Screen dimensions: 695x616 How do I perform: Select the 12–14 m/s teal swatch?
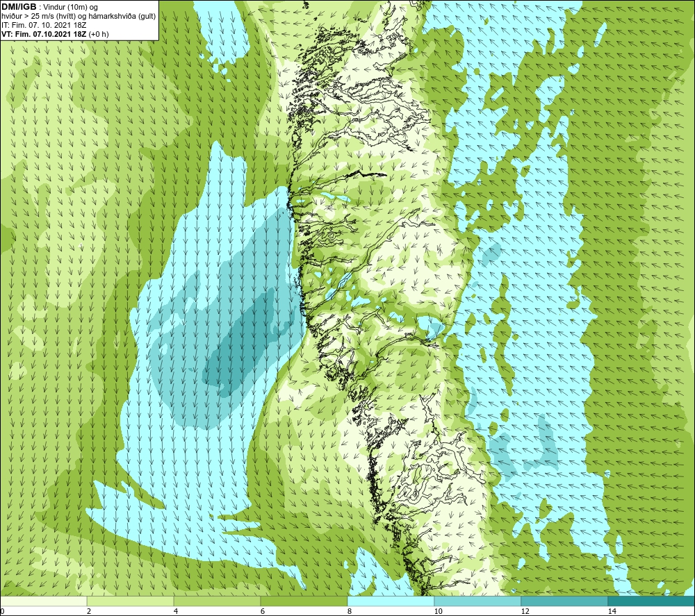(564, 601)
